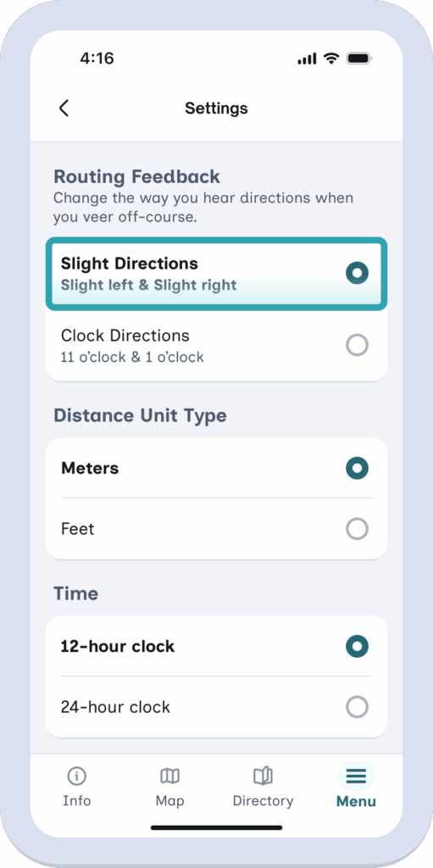The image size is (433, 868).
Task: Tap the Settings page title
Action: point(217,108)
